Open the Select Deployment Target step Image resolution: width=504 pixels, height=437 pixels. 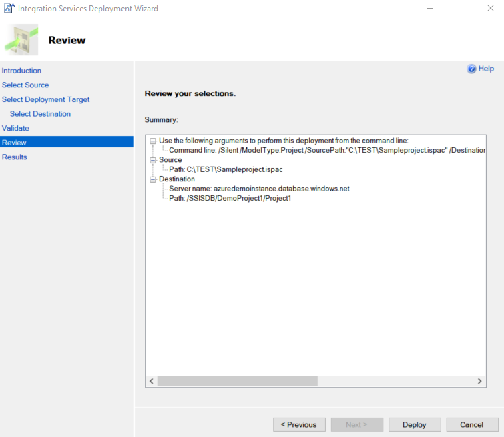tap(45, 99)
